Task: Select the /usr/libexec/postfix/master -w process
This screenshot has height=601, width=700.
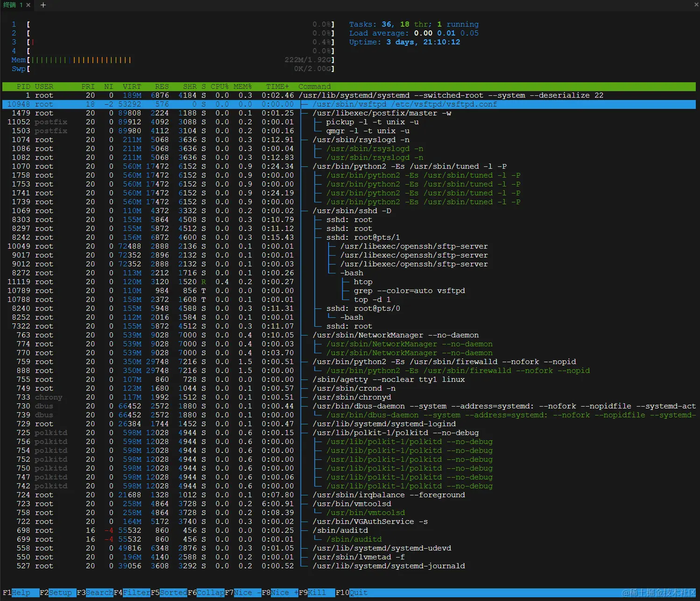Action: click(349, 113)
